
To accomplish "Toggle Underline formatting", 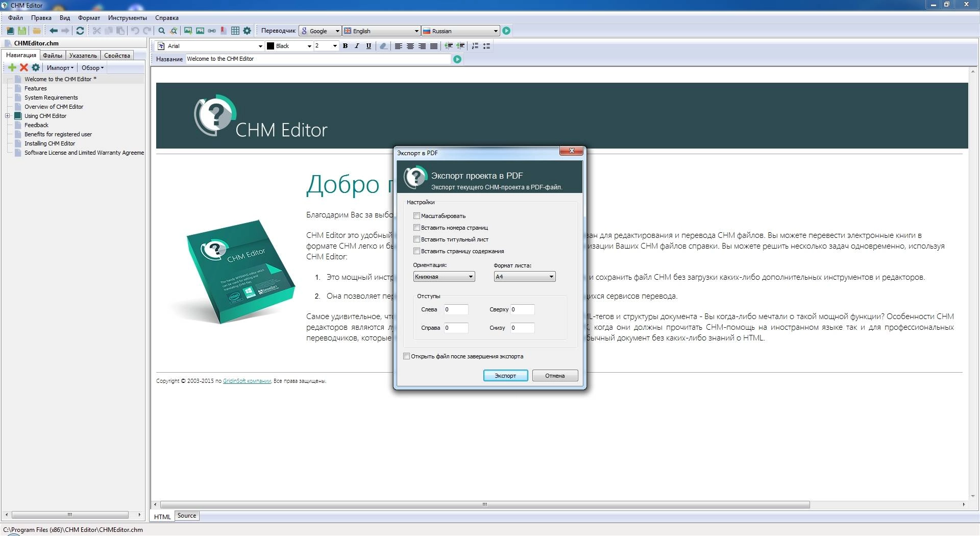I will [369, 46].
